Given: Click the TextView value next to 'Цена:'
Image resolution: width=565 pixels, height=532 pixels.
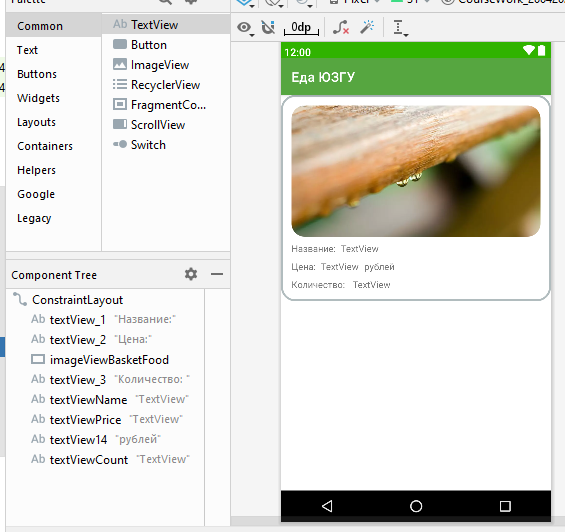Looking at the screenshot, I should (339, 267).
